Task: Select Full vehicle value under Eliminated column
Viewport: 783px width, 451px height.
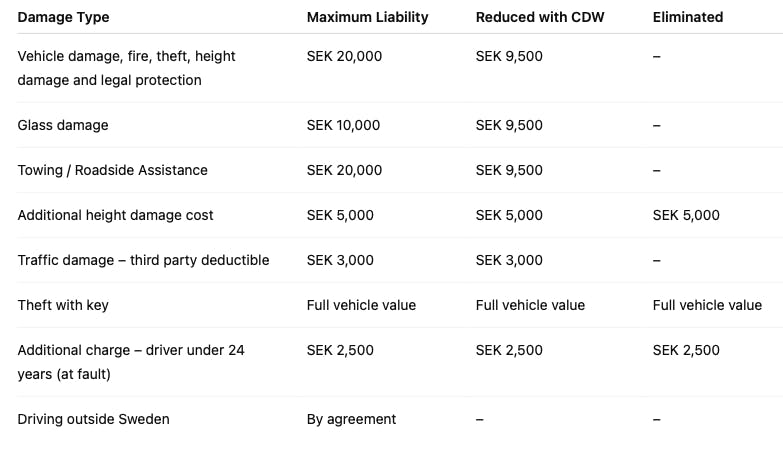Action: coord(707,305)
